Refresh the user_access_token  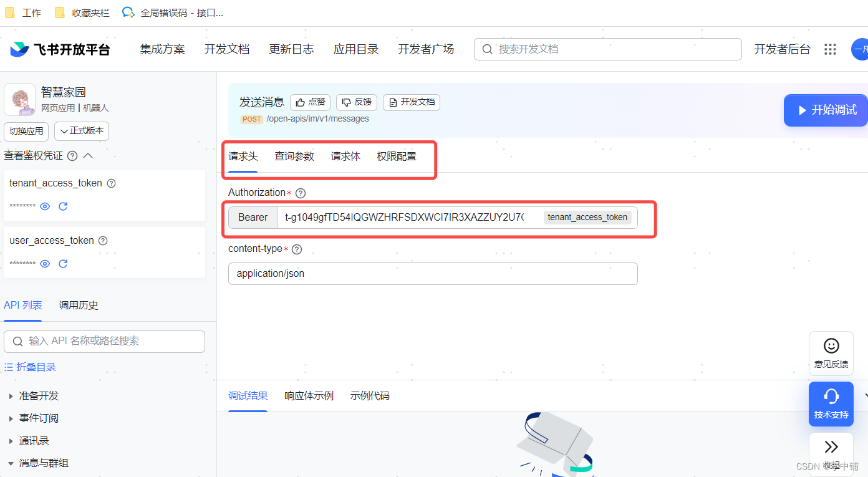point(63,264)
